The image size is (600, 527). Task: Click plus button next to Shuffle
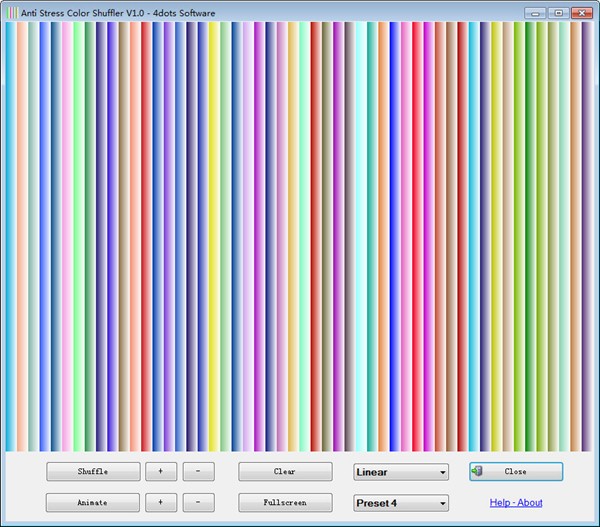tap(160, 471)
